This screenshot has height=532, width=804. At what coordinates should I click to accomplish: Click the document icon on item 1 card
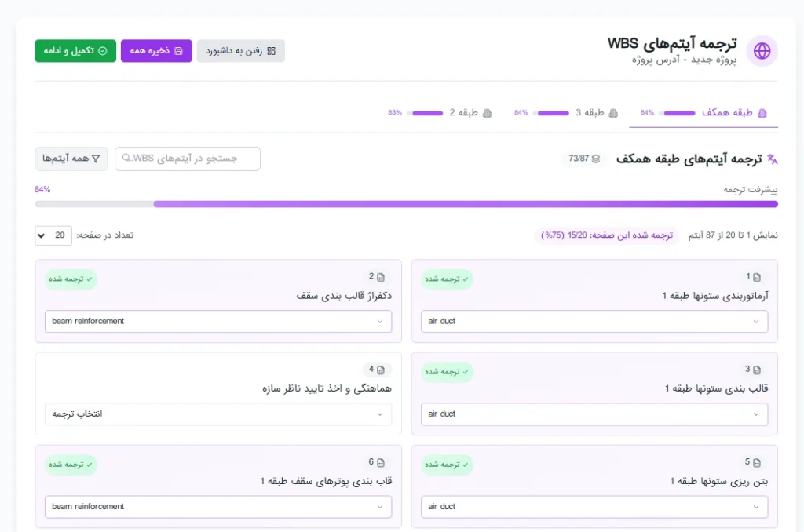coord(757,277)
